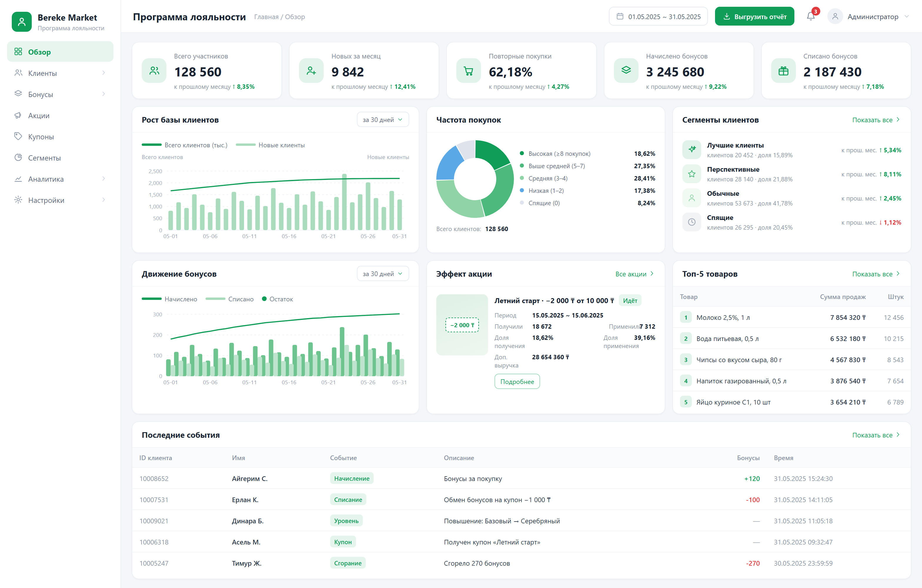
Task: Click the notification bell icon
Action: click(811, 16)
